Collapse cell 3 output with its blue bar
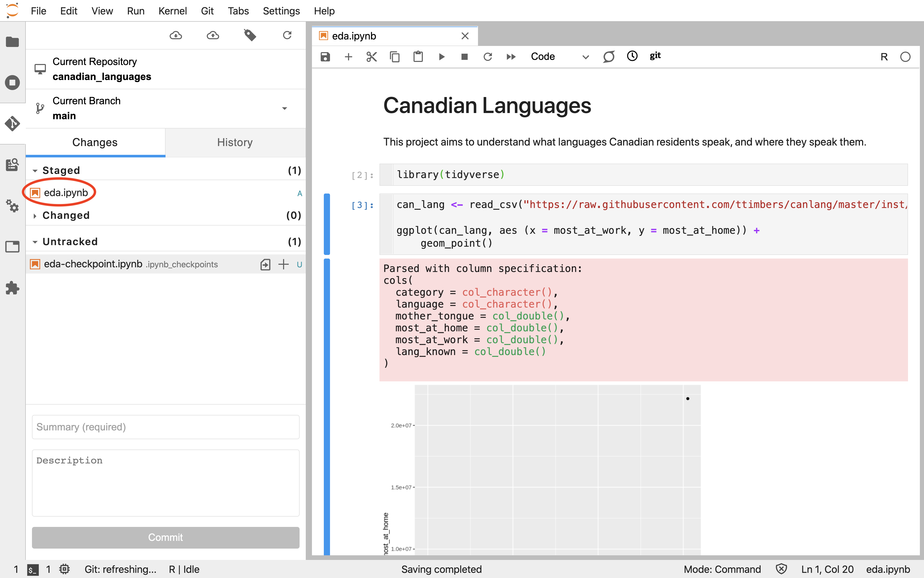Image resolution: width=924 pixels, height=578 pixels. click(327, 406)
